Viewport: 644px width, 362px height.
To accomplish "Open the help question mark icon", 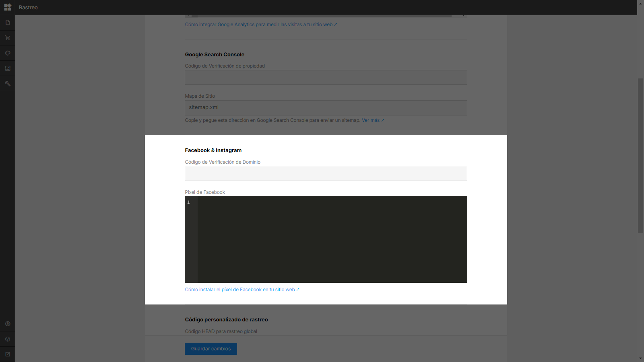I will tap(8, 339).
